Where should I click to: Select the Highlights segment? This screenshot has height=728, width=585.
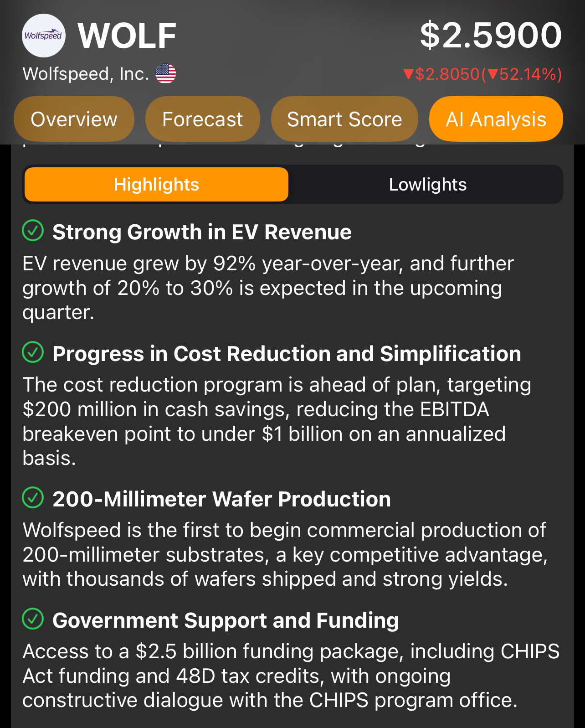(x=156, y=185)
